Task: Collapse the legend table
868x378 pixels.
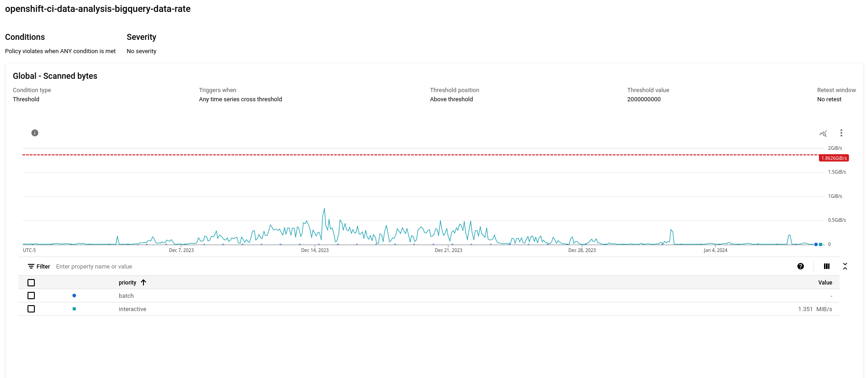Action: pyautogui.click(x=845, y=266)
